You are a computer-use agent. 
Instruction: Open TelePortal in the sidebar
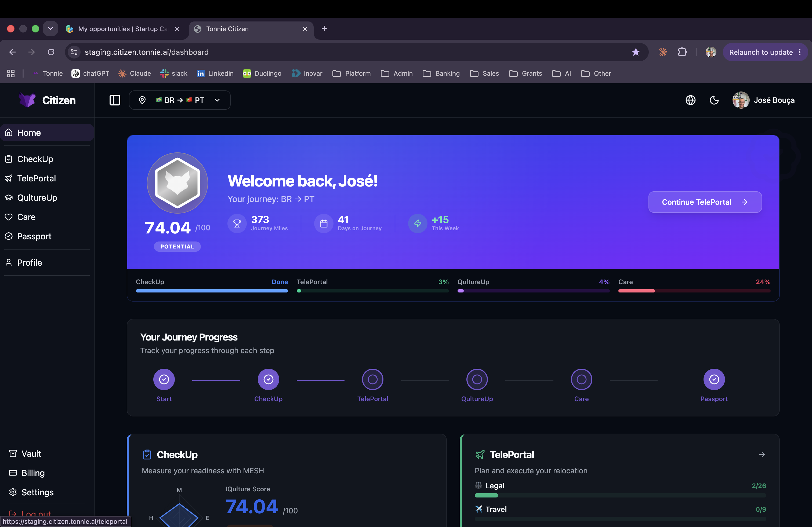point(47,178)
